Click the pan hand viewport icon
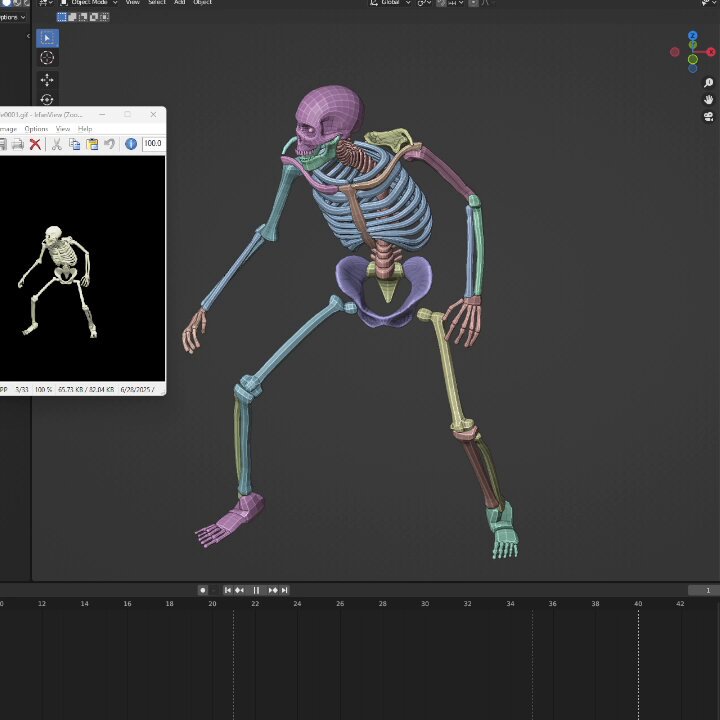The image size is (720, 720). 709,100
